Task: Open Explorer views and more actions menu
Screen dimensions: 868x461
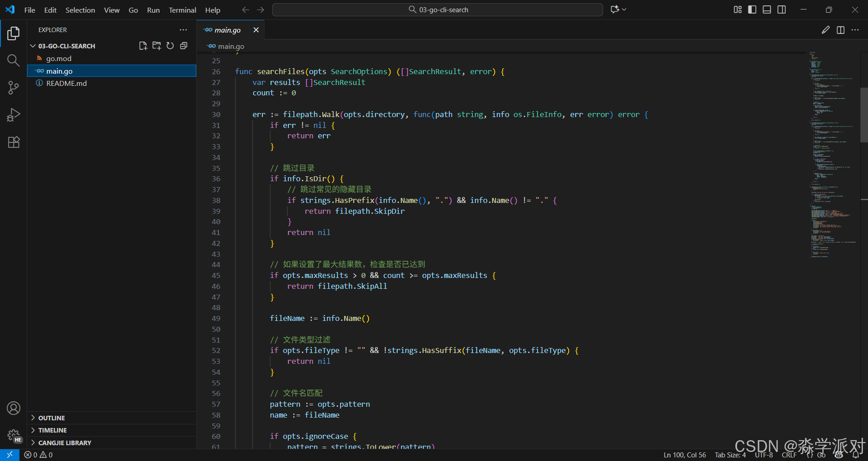Action: click(x=183, y=30)
